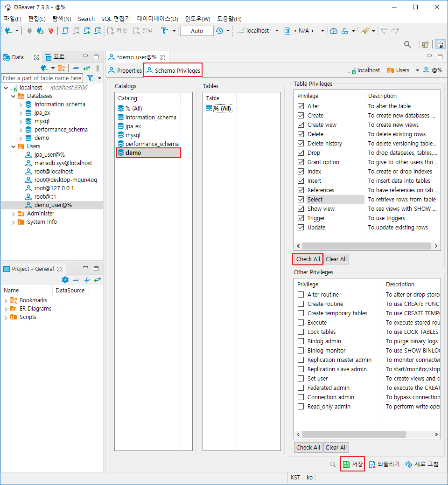Check the Execute privilege
Viewport: 448px width, 485px height.
point(301,322)
